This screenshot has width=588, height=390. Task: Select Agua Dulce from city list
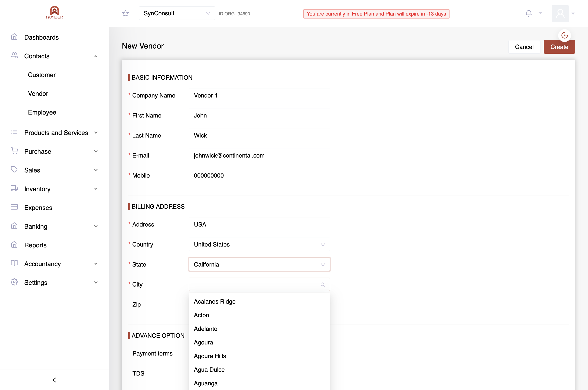(259, 370)
